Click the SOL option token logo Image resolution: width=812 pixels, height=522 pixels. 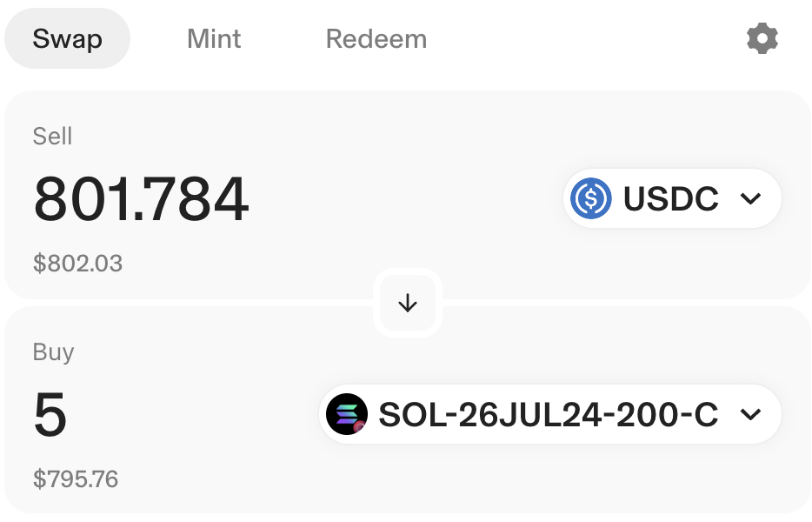click(346, 415)
